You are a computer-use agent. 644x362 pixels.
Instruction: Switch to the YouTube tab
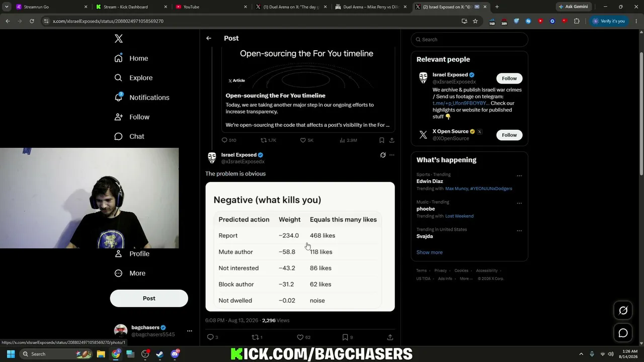(x=211, y=7)
